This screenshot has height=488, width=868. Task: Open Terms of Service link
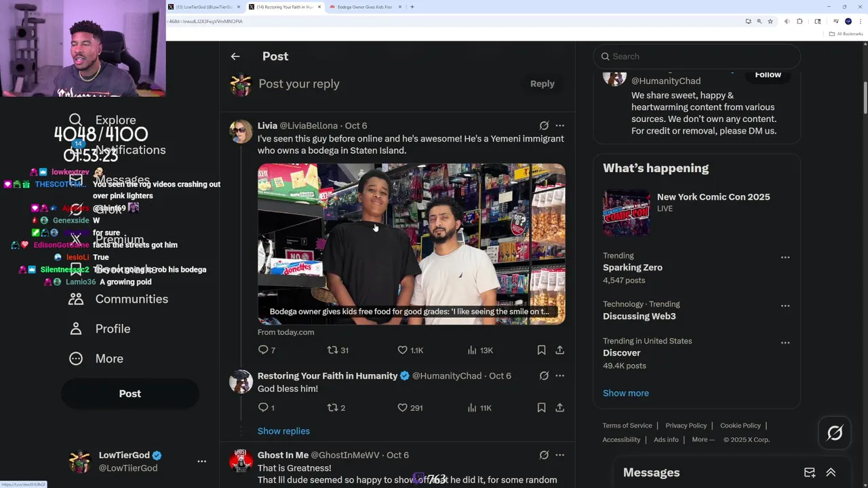[627, 426]
